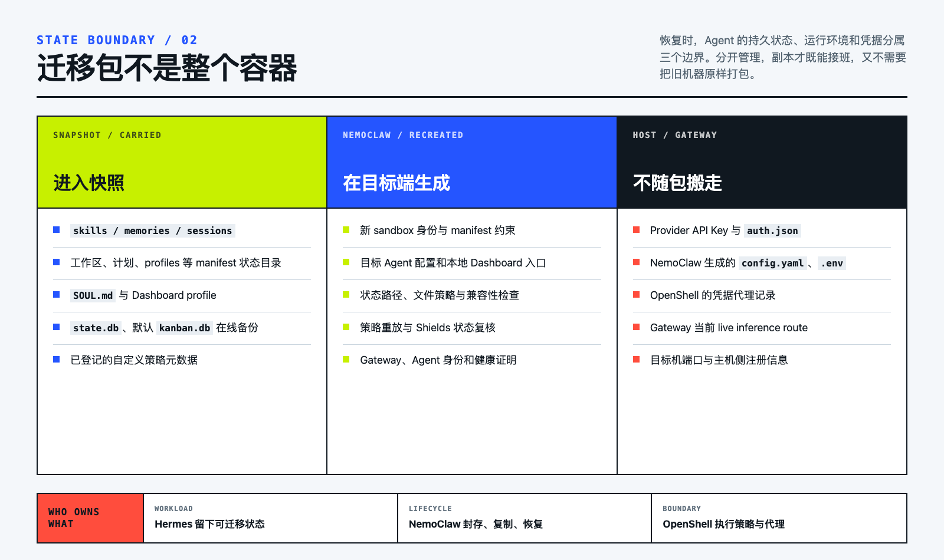Click the row 新 sandbox 身份与 manifest 约束

point(472,230)
